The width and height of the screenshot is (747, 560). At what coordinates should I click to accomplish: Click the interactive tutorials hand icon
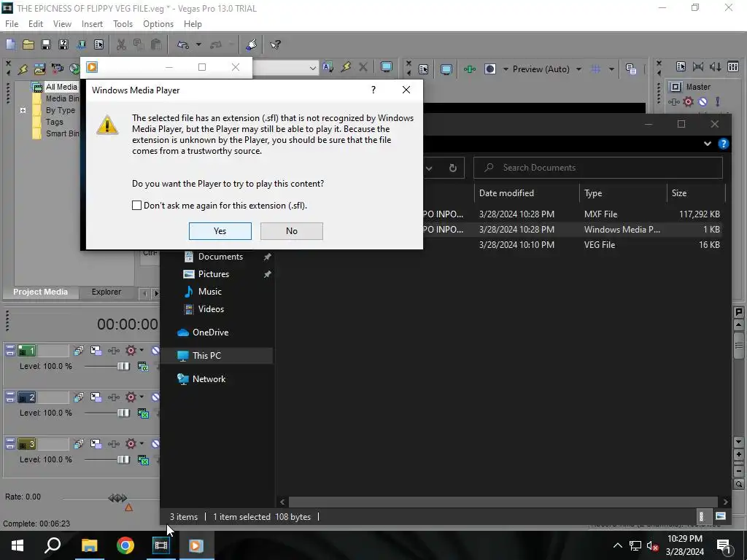point(251,44)
